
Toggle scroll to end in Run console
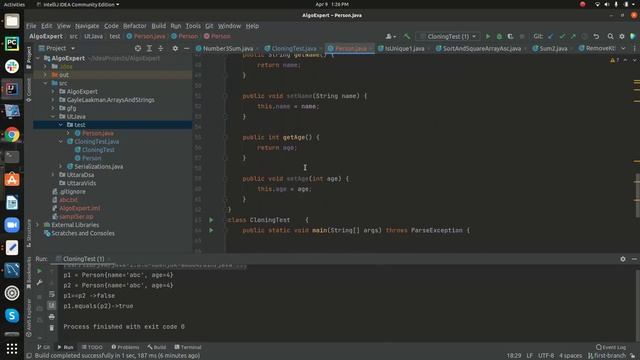pyautogui.click(x=52, y=305)
